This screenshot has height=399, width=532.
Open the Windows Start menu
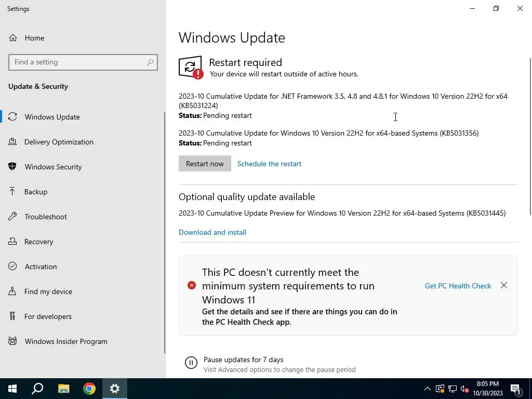pyautogui.click(x=12, y=389)
